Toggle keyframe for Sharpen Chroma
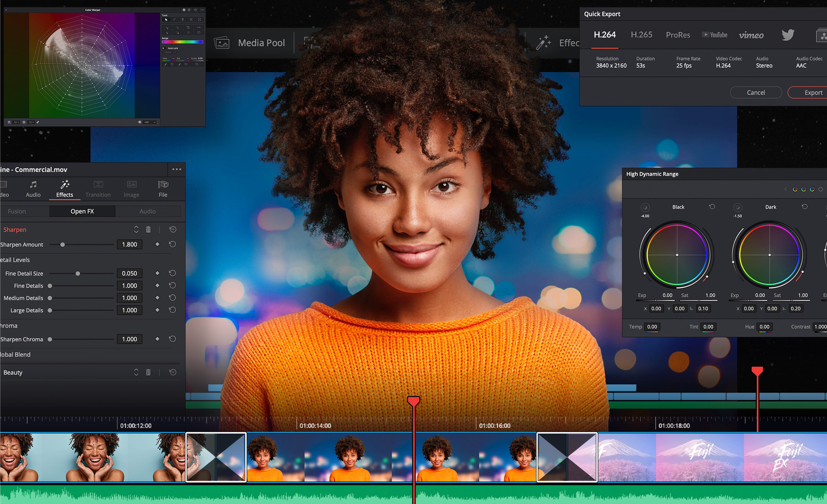Screen dimensions: 827x504 click(157, 339)
